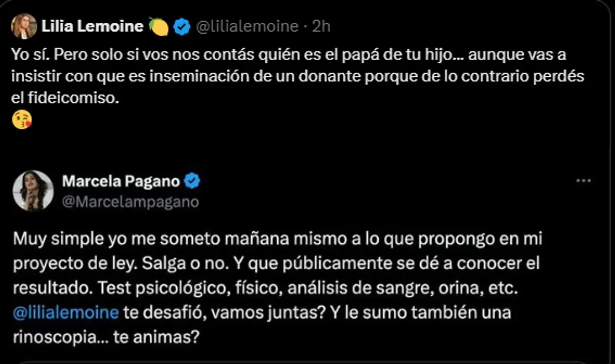Click the kissing face emoji in Lilia's tweet
The width and height of the screenshot is (615, 364).
(21, 119)
